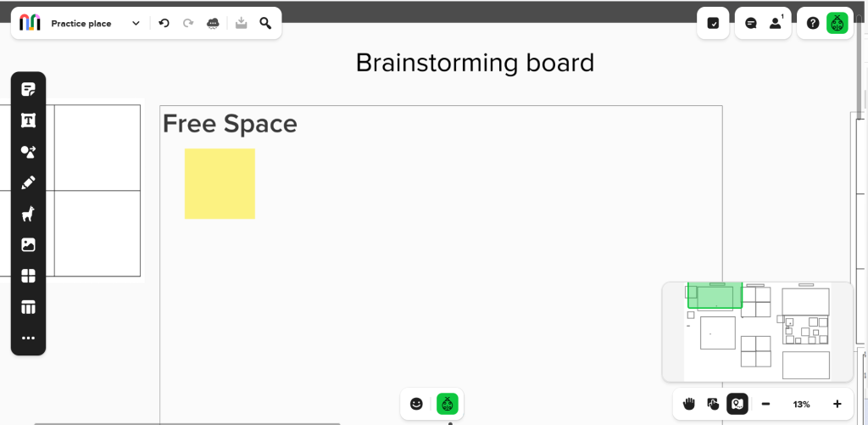Toggle the minimap visibility button
Screen dimensions: 868x425
pos(737,404)
